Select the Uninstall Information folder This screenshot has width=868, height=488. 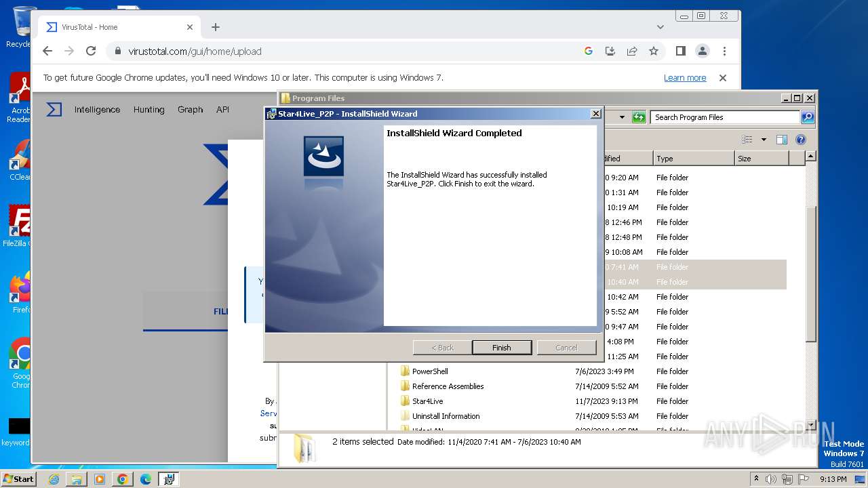pyautogui.click(x=446, y=416)
